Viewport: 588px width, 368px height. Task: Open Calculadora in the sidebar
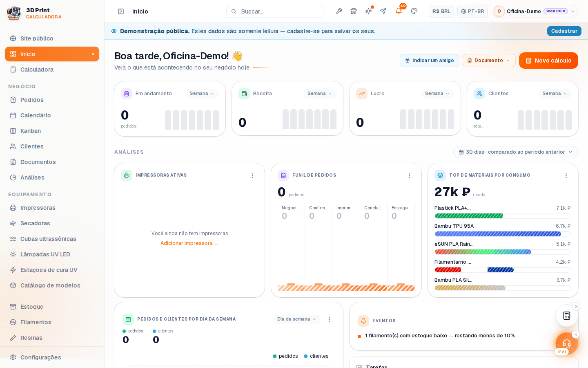click(x=52, y=70)
